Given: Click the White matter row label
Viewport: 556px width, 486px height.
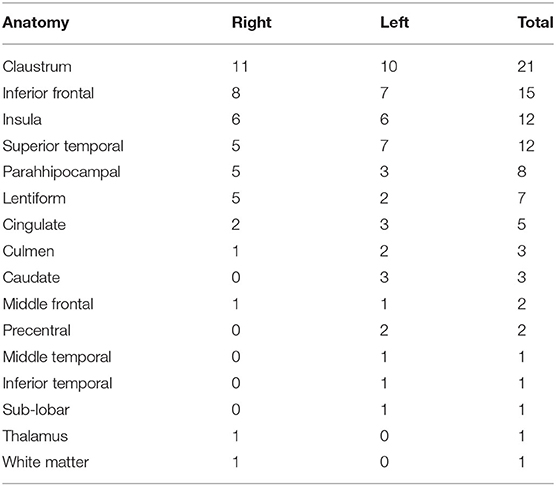Looking at the screenshot, I should coord(45,462).
